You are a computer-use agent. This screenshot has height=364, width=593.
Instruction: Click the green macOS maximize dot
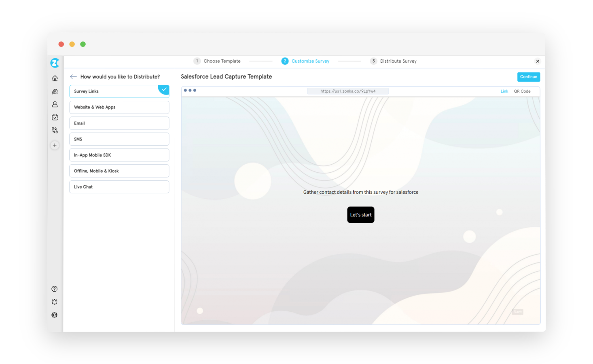click(x=83, y=44)
